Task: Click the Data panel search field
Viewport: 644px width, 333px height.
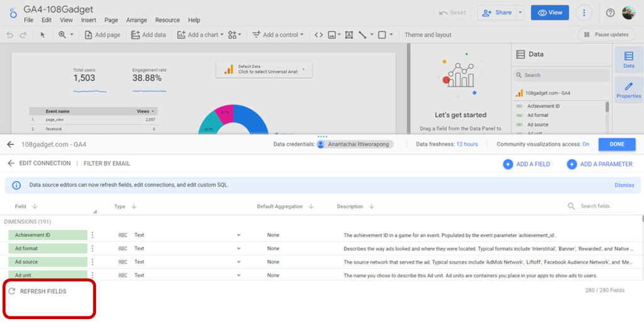Action: point(561,75)
